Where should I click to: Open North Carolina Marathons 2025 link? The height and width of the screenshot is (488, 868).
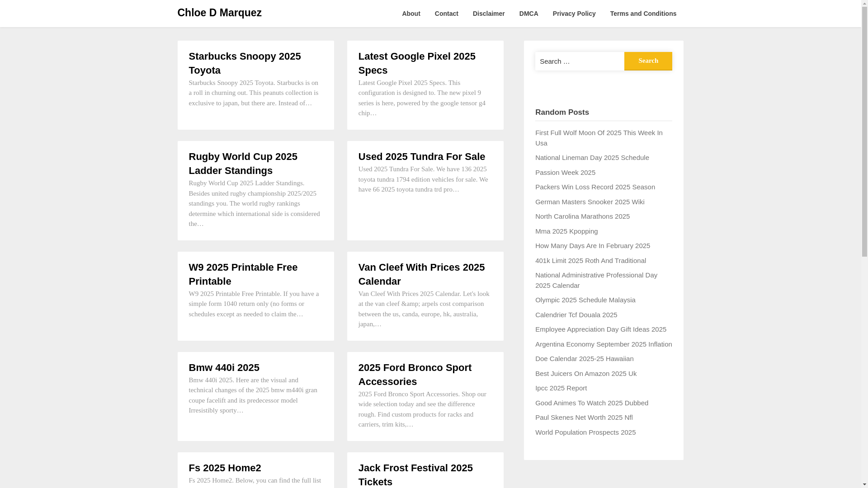tap(582, 216)
